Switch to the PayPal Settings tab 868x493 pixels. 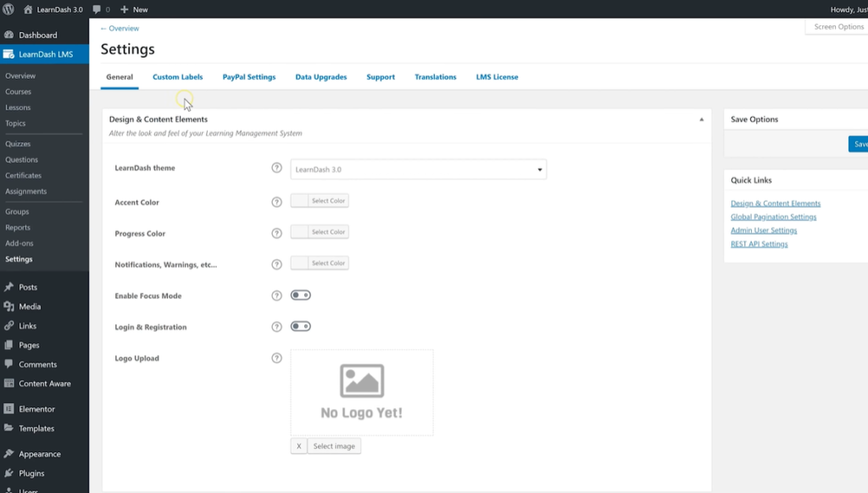249,77
